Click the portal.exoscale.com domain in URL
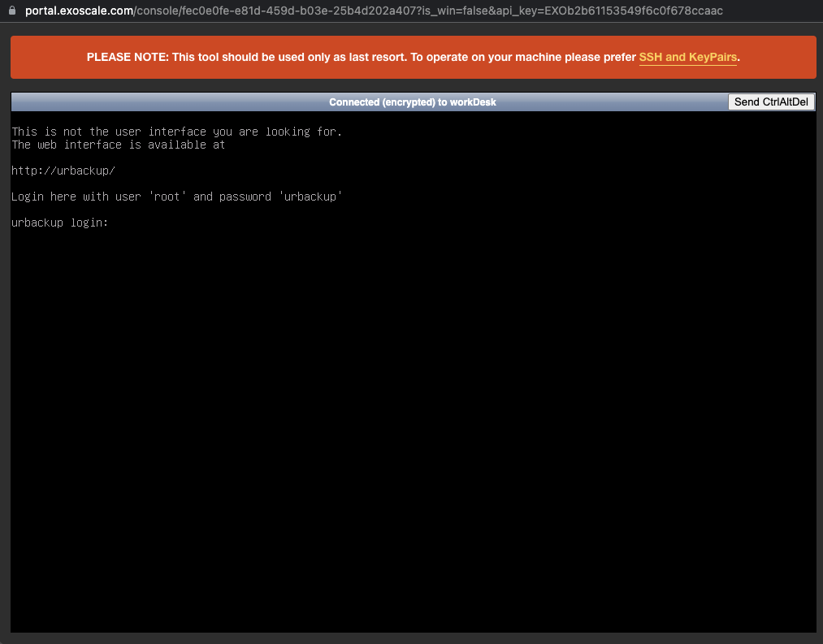 tap(79, 11)
